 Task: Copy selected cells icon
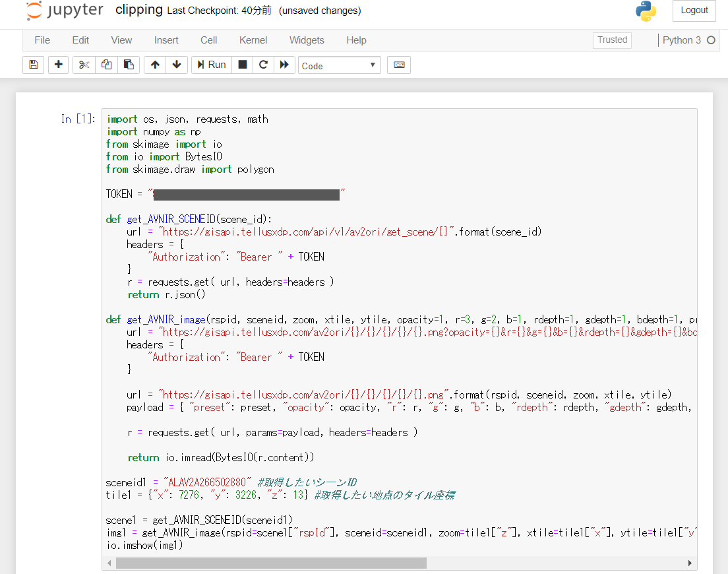click(x=106, y=65)
